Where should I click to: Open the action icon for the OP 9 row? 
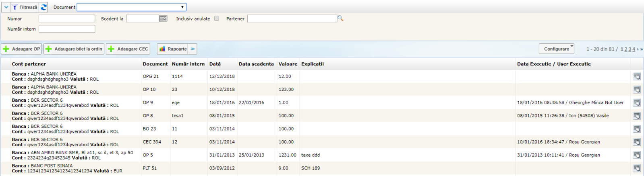coord(637,103)
